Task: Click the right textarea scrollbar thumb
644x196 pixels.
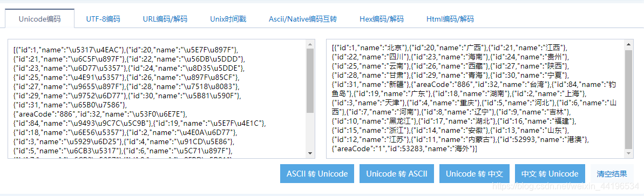Action: pos(629,99)
